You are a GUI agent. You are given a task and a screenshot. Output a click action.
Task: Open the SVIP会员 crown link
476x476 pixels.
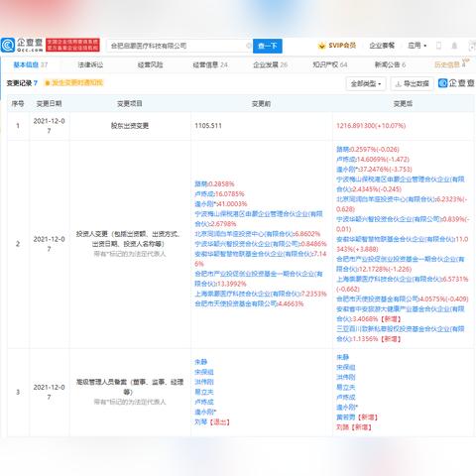pyautogui.click(x=337, y=46)
